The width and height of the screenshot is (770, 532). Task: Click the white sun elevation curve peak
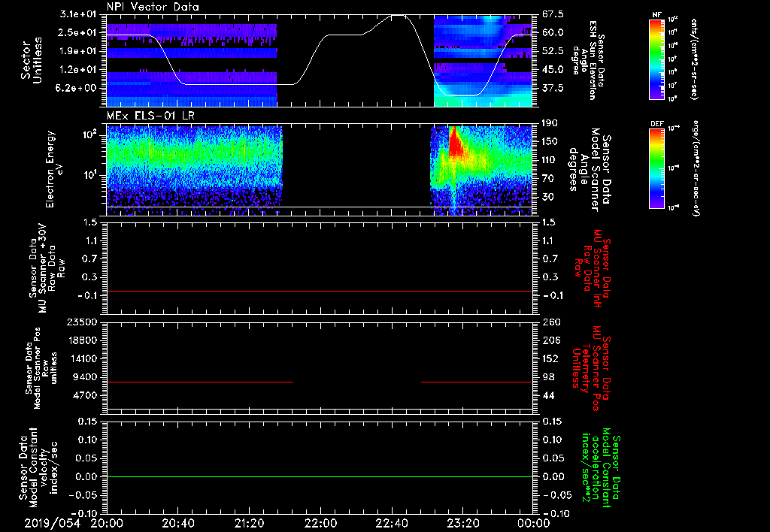tap(398, 15)
